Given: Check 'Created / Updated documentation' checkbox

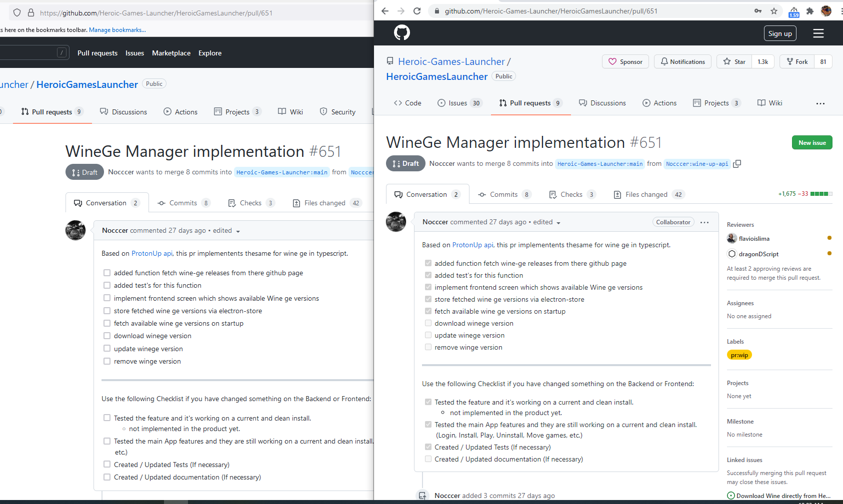Looking at the screenshot, I should tap(428, 459).
